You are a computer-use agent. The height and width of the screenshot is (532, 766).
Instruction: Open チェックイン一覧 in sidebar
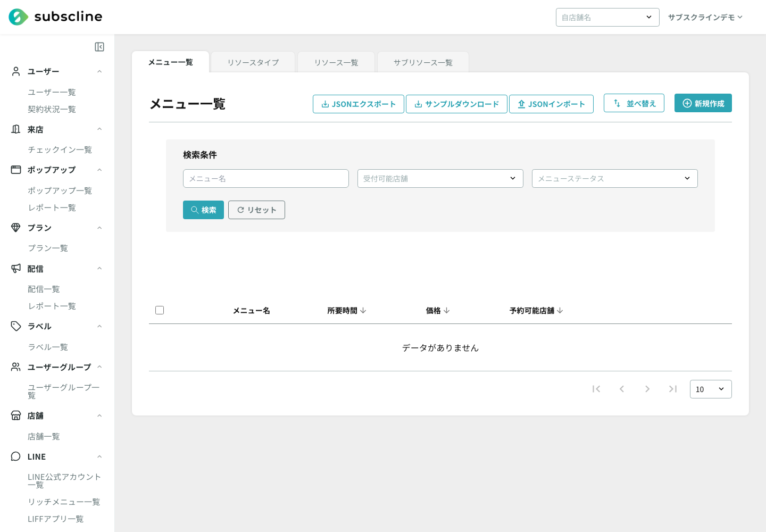coord(60,149)
